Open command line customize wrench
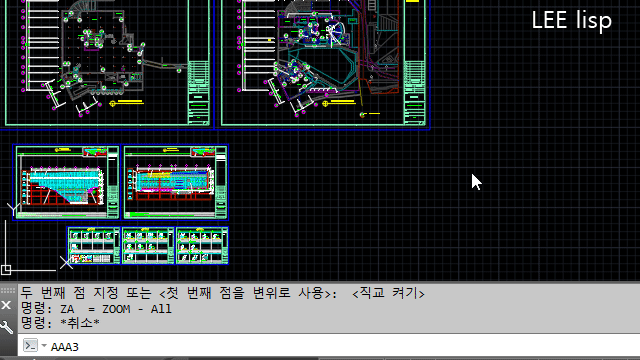 pyautogui.click(x=7, y=327)
